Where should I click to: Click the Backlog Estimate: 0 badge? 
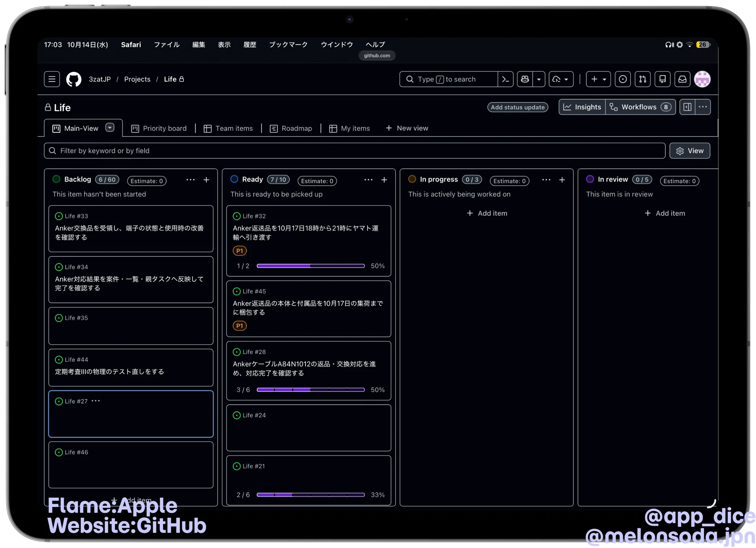[x=146, y=181]
